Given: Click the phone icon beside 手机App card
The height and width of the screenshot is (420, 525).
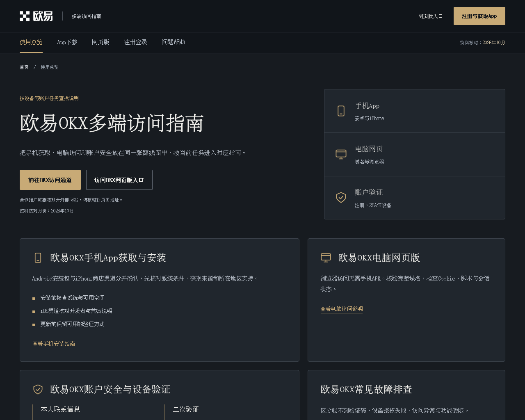Looking at the screenshot, I should [x=341, y=111].
